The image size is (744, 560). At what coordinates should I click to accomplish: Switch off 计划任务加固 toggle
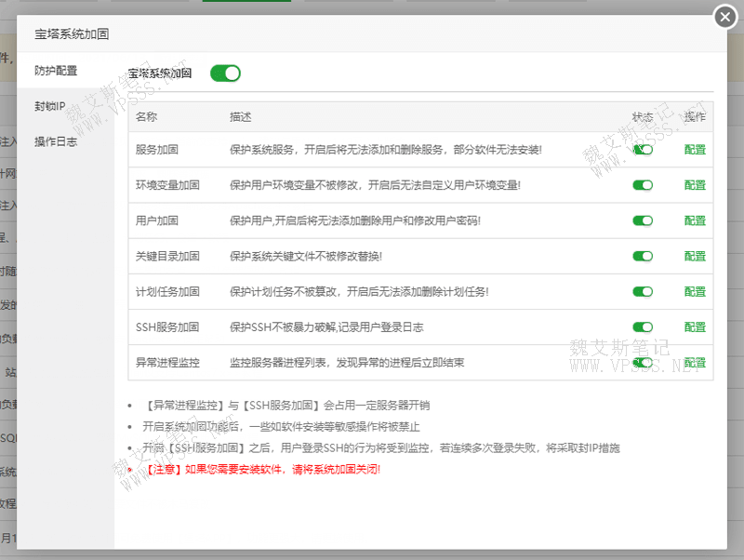[x=643, y=291]
